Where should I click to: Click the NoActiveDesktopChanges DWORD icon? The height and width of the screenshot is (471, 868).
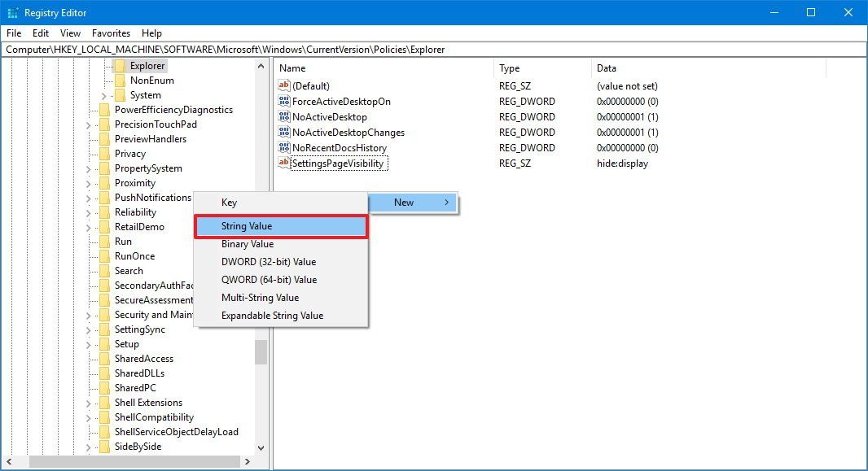point(284,132)
